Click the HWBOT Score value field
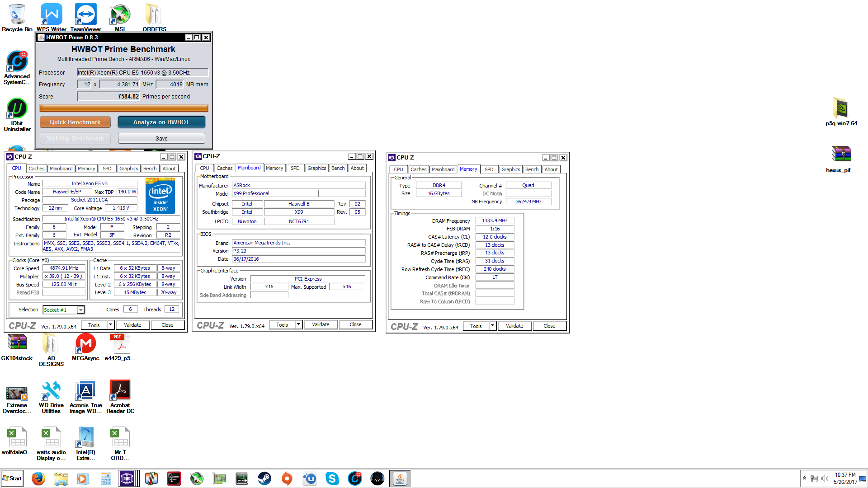 pyautogui.click(x=108, y=96)
